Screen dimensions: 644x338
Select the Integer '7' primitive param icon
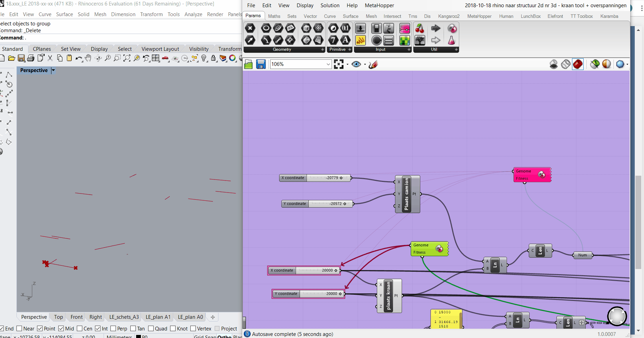coord(333,40)
